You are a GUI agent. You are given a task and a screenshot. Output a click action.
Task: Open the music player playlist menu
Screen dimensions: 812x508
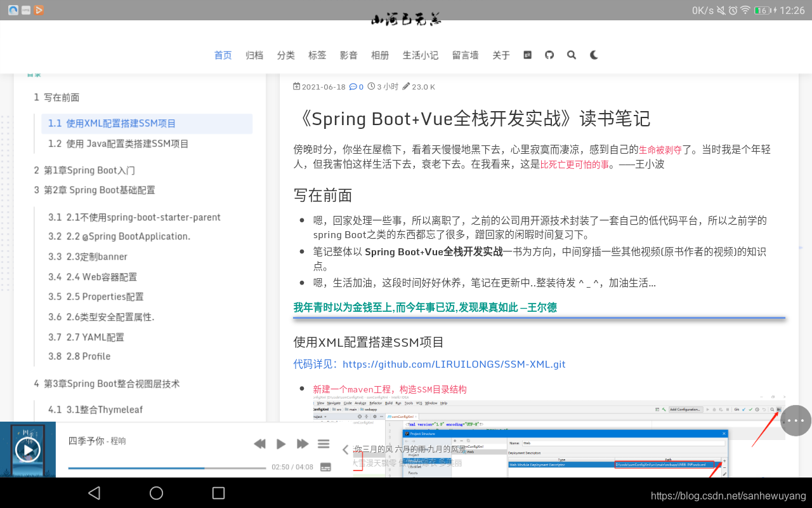click(324, 444)
